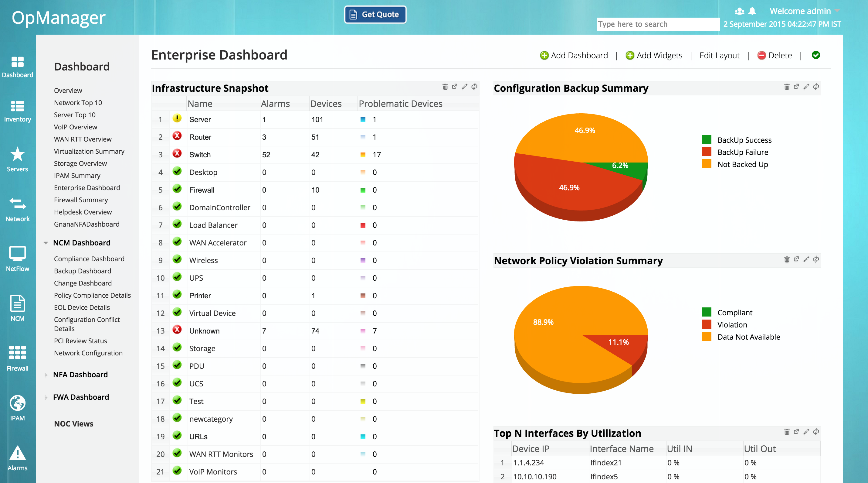Open Network Top 10 dashboard
The height and width of the screenshot is (483, 868).
(78, 103)
